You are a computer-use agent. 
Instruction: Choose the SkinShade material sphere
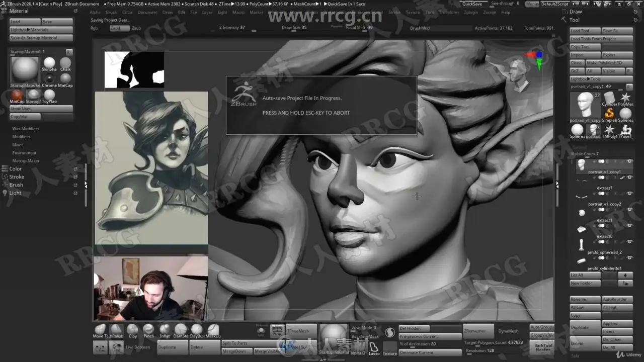[x=49, y=64]
